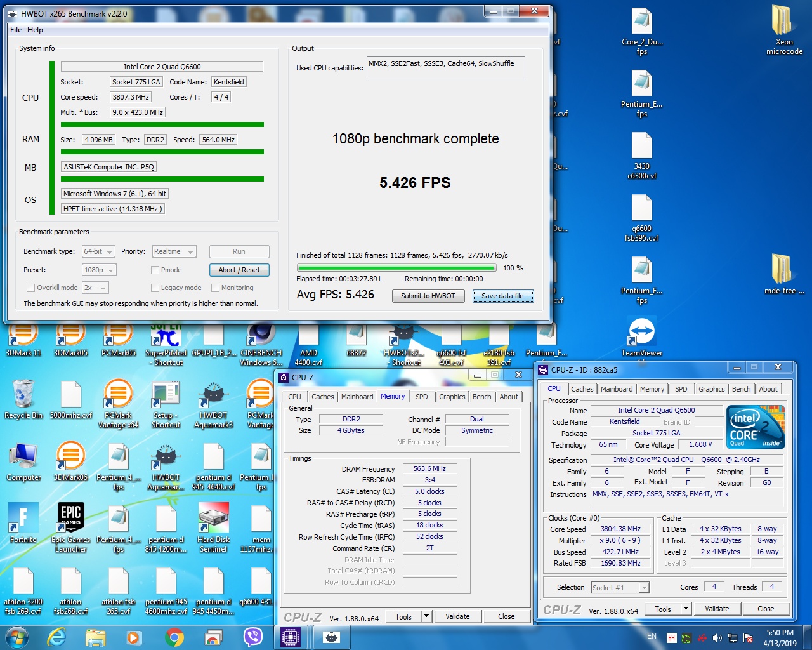Enable Overkill mode checkbox

point(30,288)
